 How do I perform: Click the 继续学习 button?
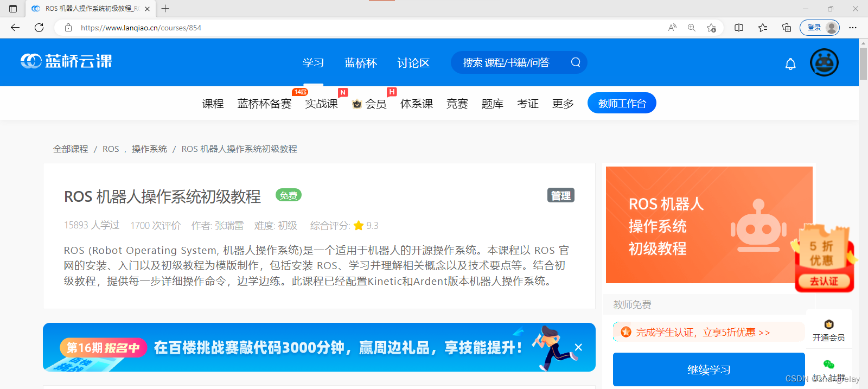(709, 369)
